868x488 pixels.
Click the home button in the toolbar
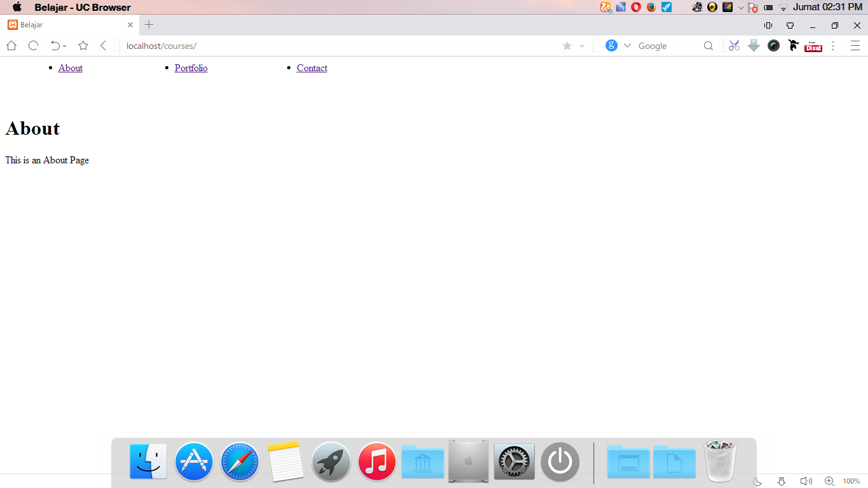pos(11,45)
